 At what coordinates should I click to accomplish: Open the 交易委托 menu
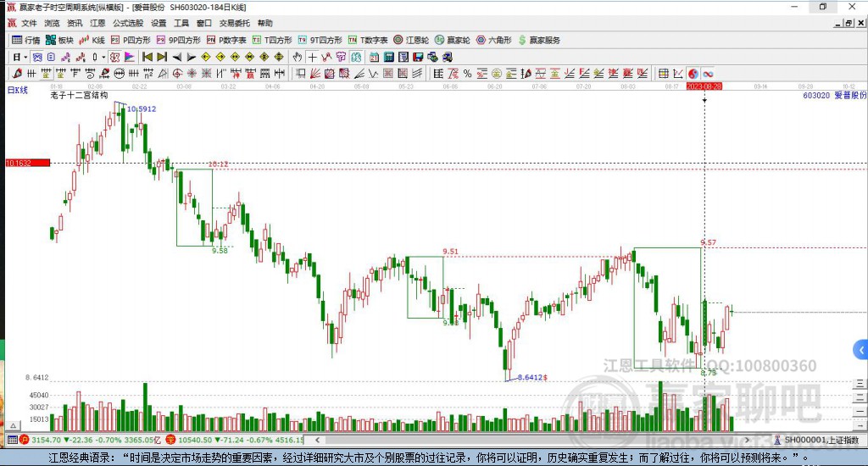(x=234, y=23)
